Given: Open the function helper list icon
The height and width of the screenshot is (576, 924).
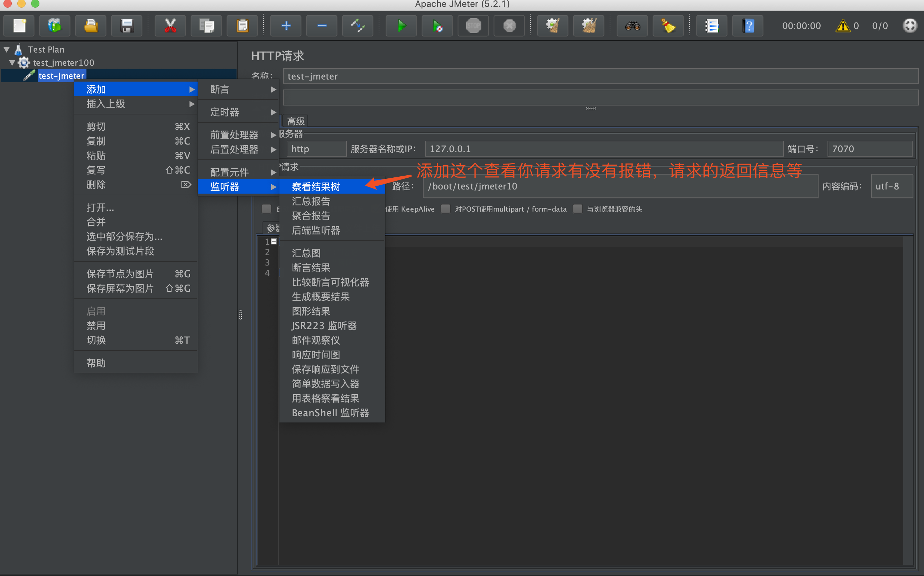Looking at the screenshot, I should [712, 26].
